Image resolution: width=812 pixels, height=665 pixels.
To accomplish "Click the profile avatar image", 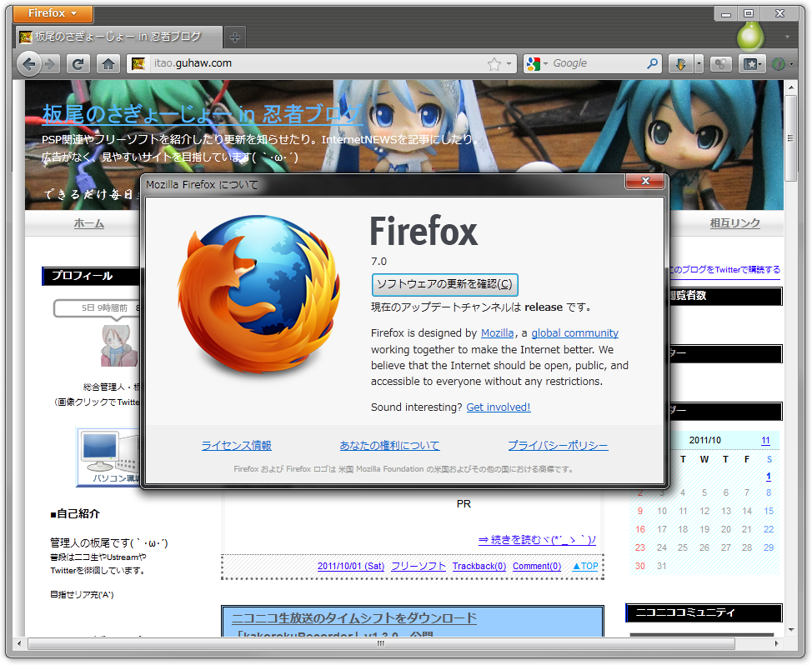I will pos(120,346).
